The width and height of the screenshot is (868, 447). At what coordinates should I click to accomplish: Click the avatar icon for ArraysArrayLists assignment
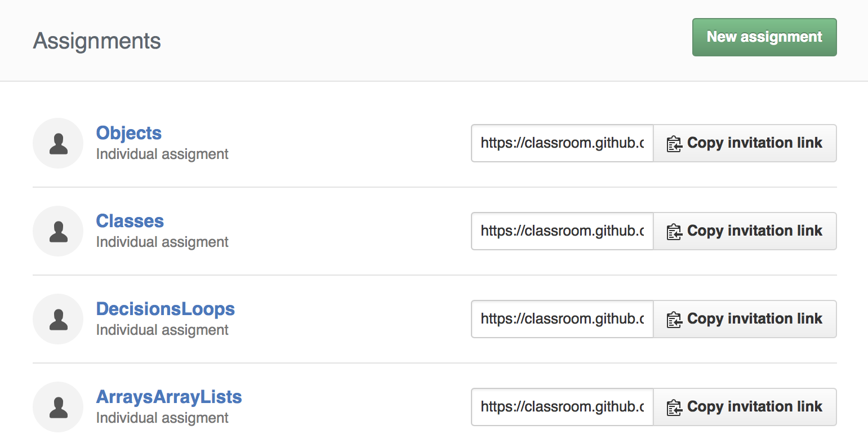tap(58, 407)
